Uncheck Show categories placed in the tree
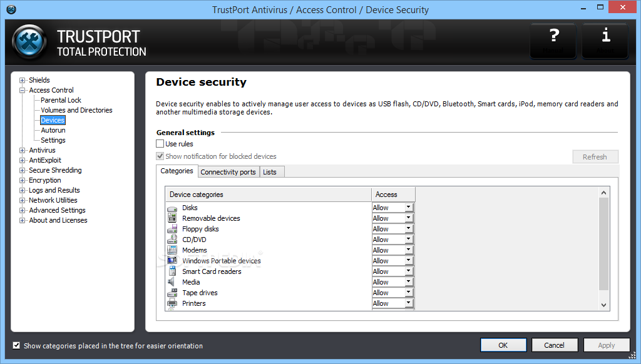Image resolution: width=641 pixels, height=364 pixels. click(16, 346)
